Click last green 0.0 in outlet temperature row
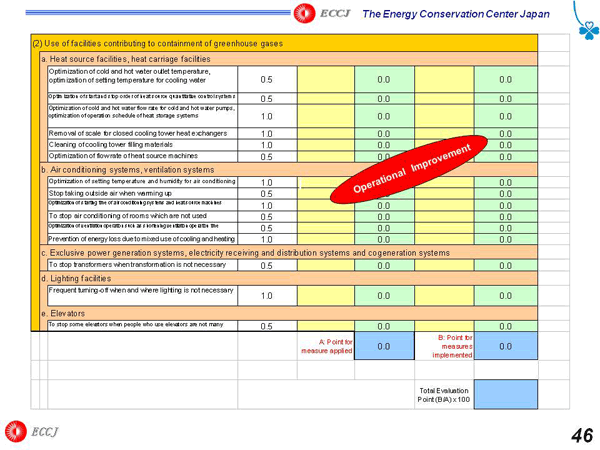 [506, 79]
